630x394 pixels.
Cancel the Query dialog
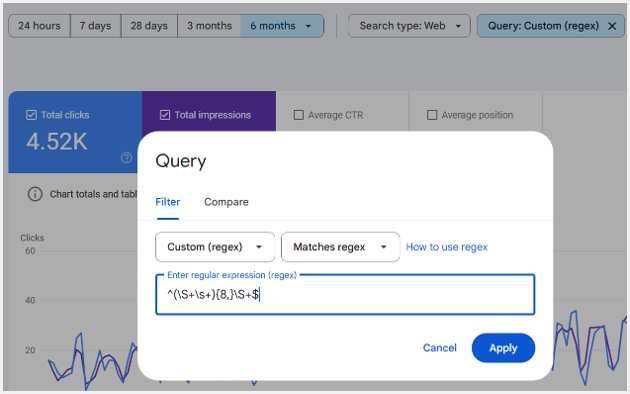(440, 348)
